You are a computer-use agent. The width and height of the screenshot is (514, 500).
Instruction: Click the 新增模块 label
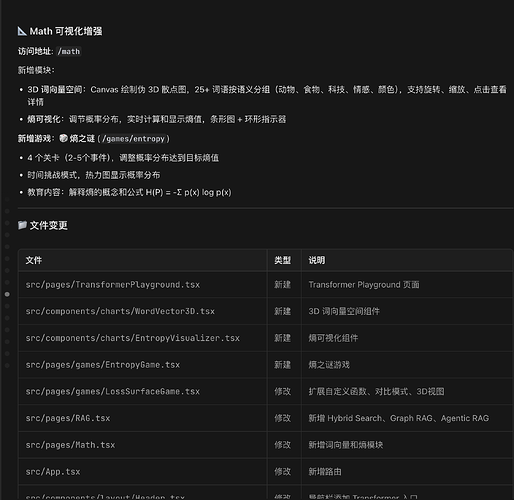[36, 70]
